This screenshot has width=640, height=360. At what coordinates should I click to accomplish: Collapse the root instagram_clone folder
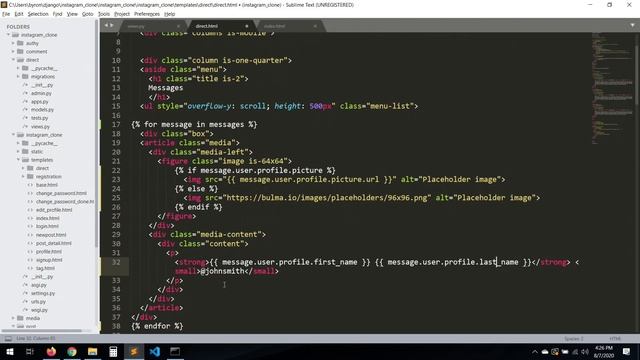point(9,35)
